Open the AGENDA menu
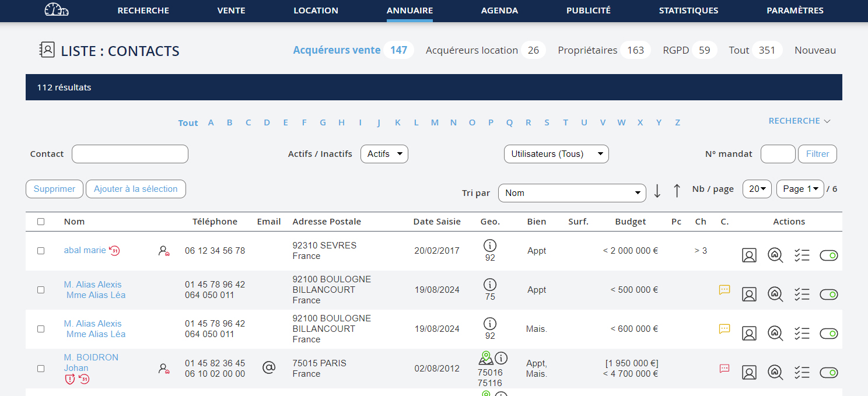 tap(499, 10)
